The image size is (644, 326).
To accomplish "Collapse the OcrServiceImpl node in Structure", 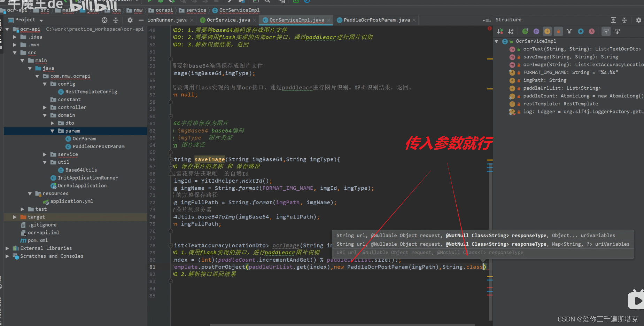I will click(x=497, y=41).
